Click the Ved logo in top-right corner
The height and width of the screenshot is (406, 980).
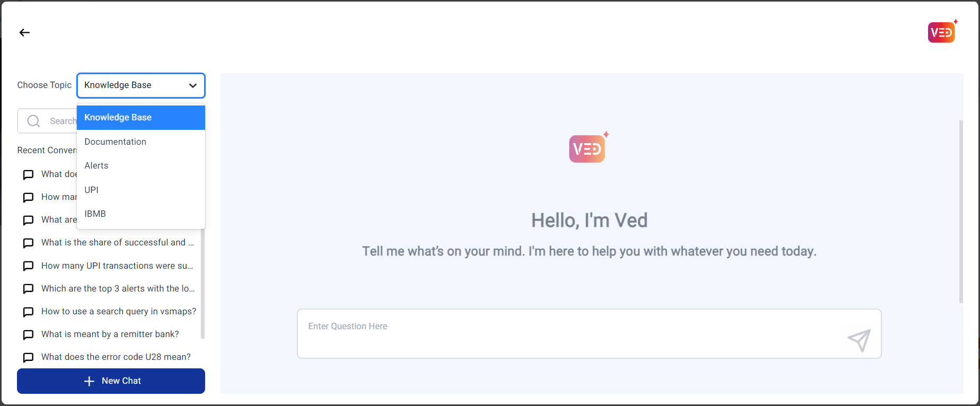[x=941, y=32]
